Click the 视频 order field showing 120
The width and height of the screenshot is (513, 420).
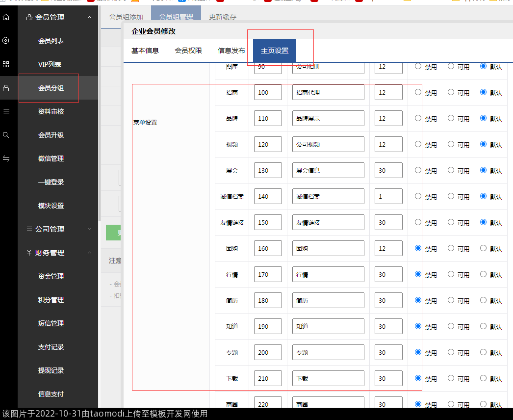(268, 144)
